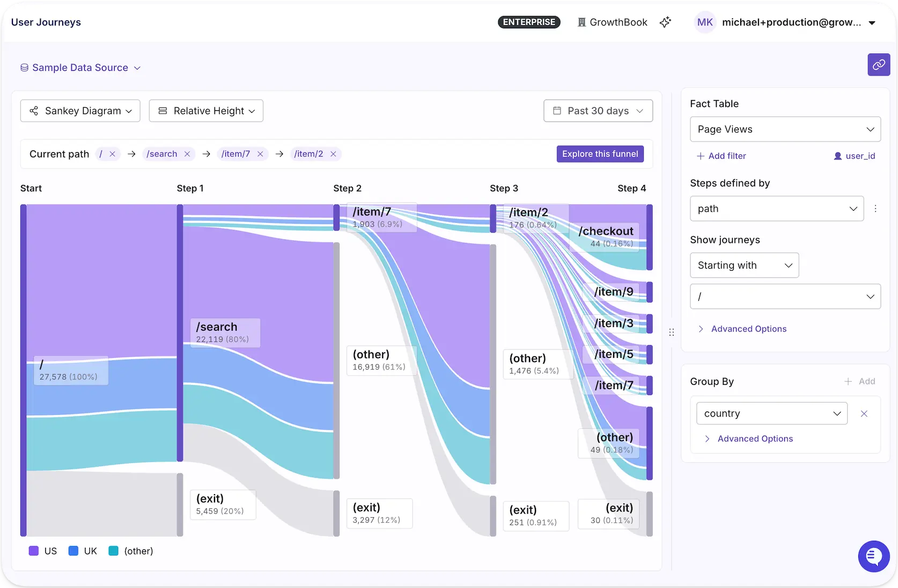The height and width of the screenshot is (588, 898).
Task: Click the (other) teal legend swatch
Action: (113, 551)
